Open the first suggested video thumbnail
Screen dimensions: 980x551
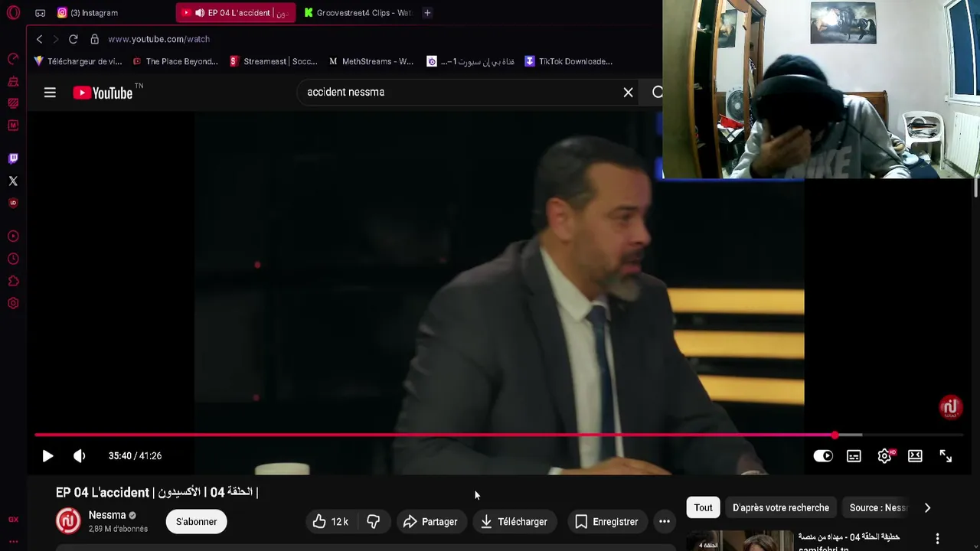click(x=740, y=540)
